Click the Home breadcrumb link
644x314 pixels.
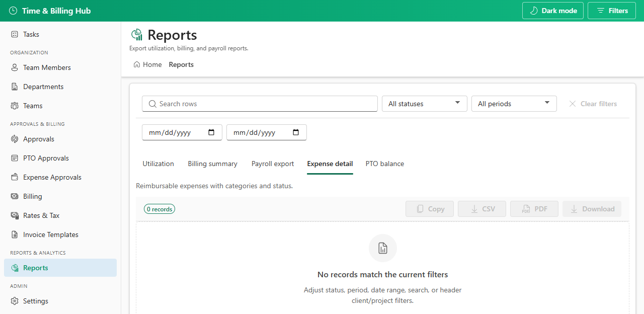tap(148, 64)
